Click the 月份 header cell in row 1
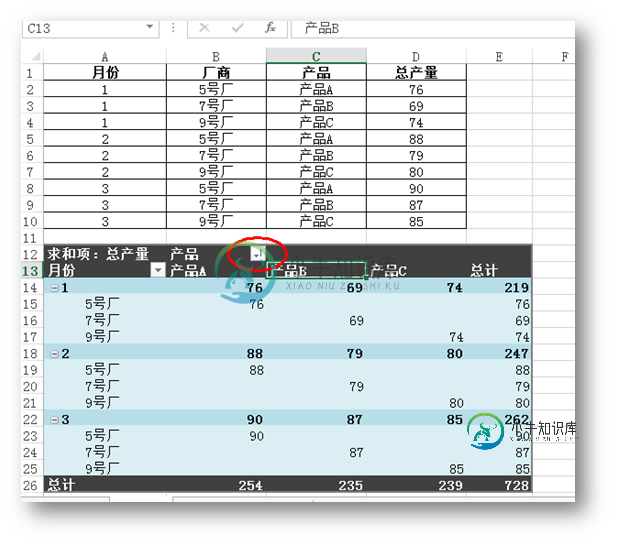617x544 pixels. (x=105, y=72)
